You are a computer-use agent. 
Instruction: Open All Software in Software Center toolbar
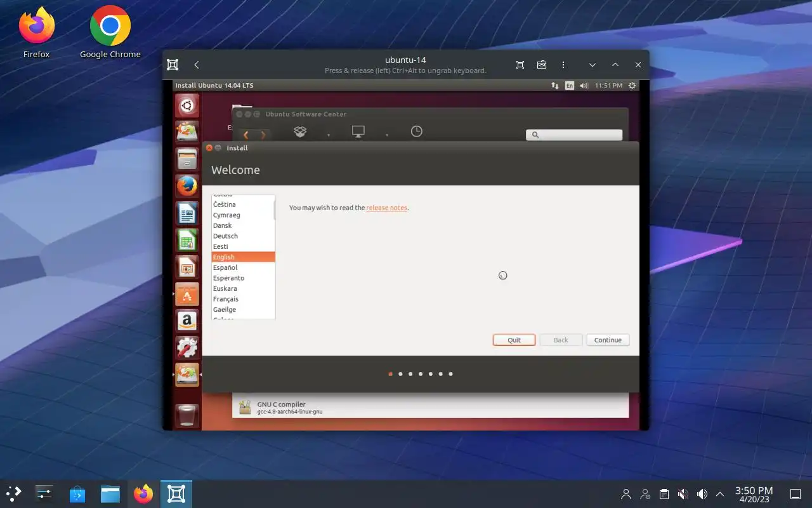point(300,131)
